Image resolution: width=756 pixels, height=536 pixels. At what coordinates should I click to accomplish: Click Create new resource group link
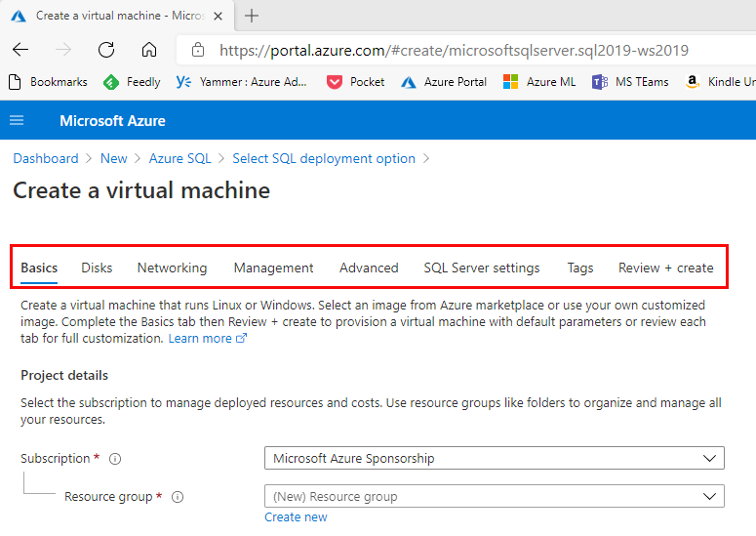[x=296, y=517]
